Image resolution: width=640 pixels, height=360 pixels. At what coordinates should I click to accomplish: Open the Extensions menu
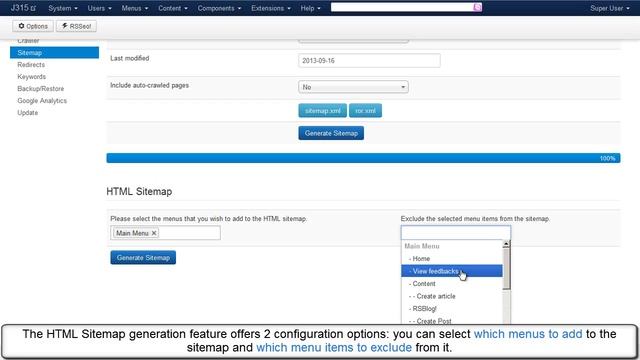coord(271,8)
